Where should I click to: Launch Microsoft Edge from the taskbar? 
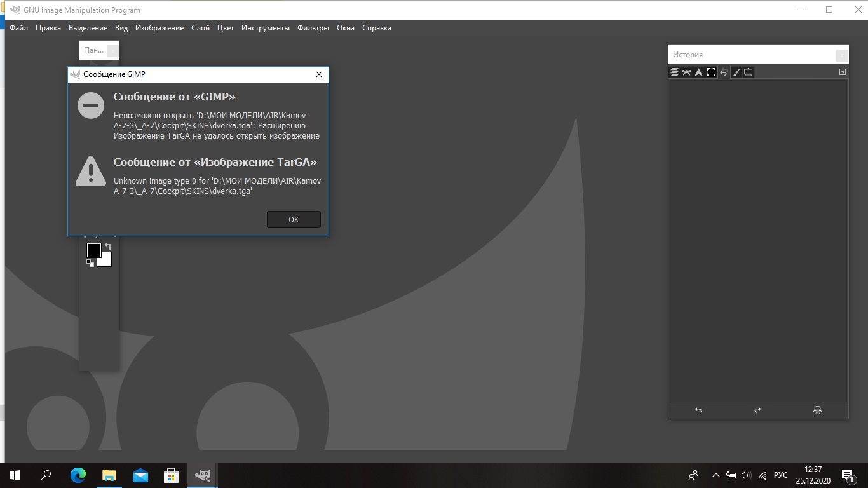click(78, 475)
